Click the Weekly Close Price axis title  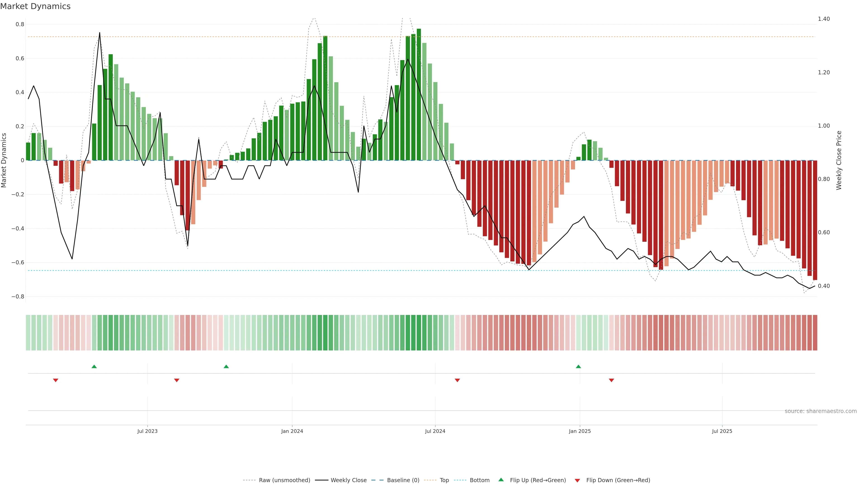click(839, 160)
